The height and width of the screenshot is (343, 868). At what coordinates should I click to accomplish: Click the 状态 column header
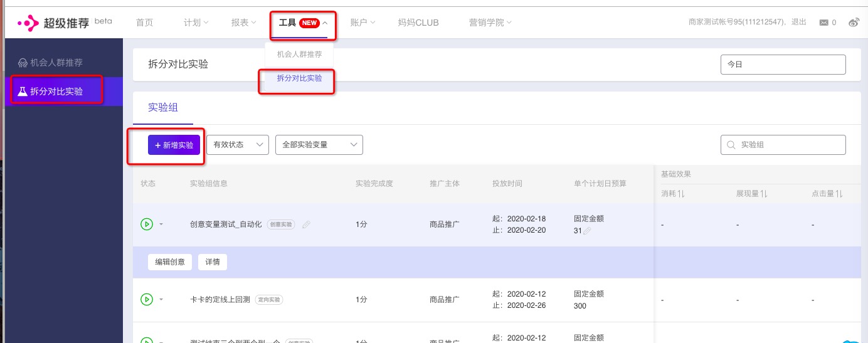click(x=148, y=184)
